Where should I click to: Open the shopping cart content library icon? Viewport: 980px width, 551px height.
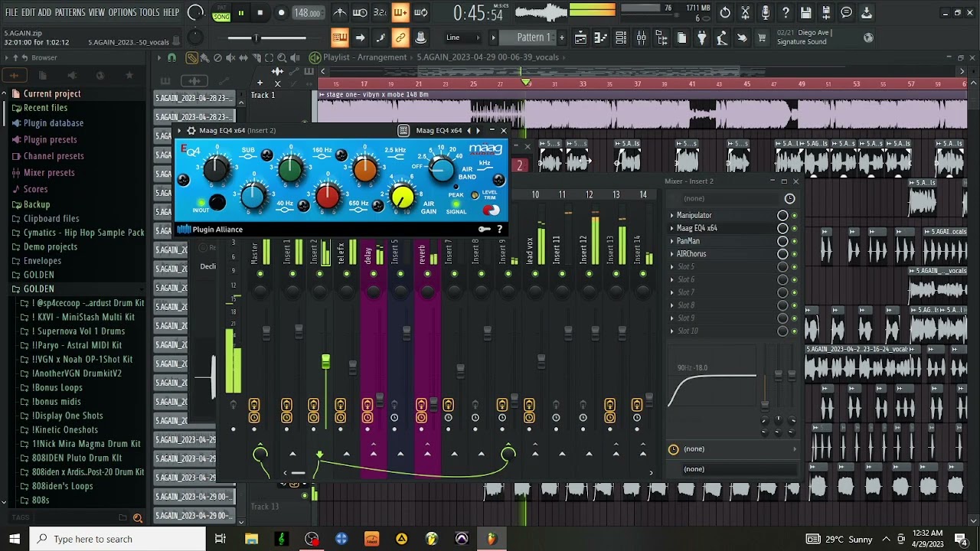(x=762, y=37)
